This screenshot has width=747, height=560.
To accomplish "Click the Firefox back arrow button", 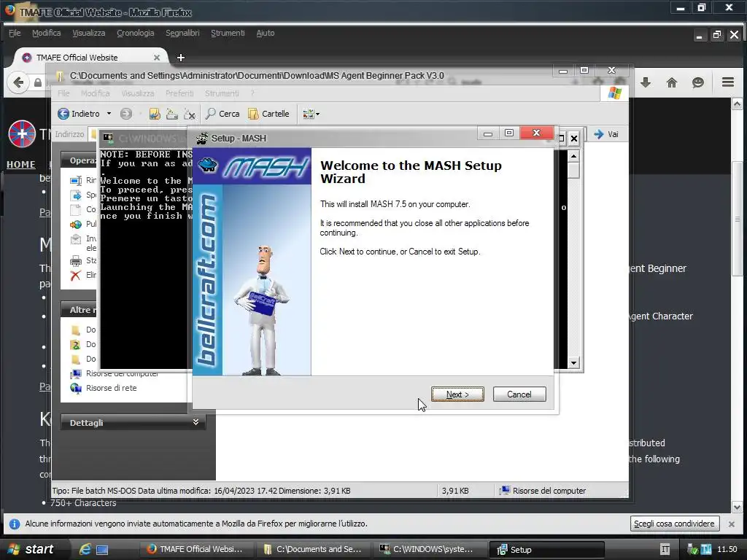I will (18, 82).
